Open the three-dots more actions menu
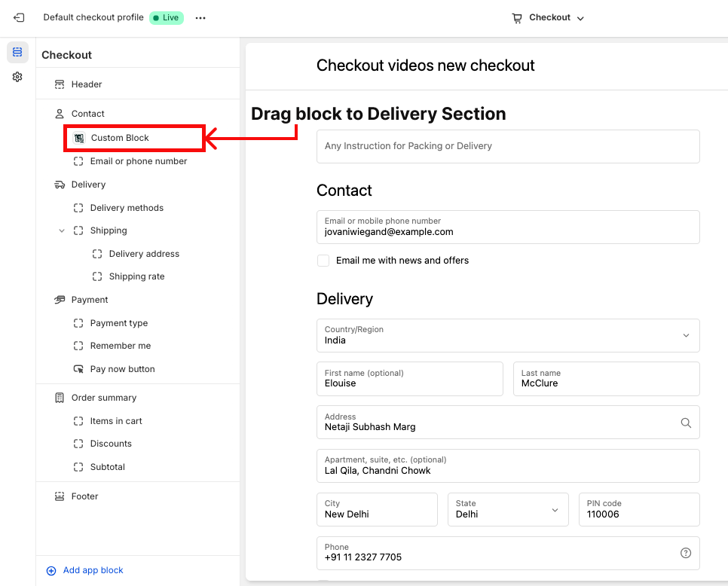Screen dimensions: 728x586 [x=200, y=18]
